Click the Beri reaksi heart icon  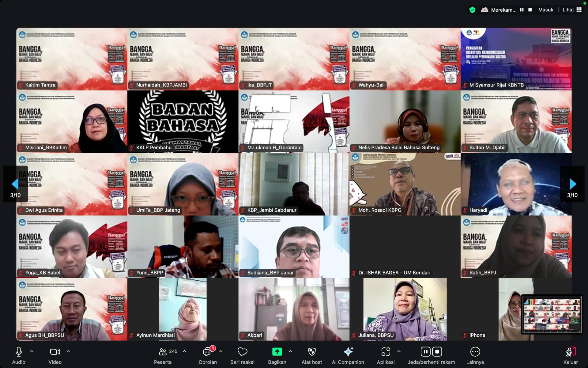coord(242,352)
